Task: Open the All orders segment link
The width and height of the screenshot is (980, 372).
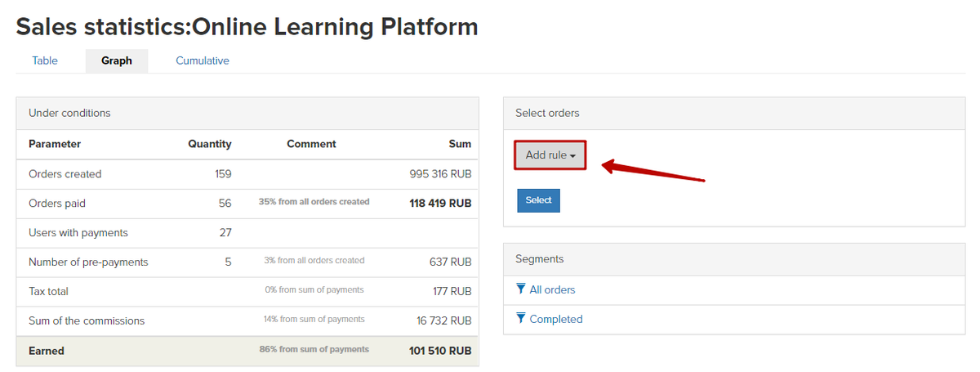Action: [552, 289]
